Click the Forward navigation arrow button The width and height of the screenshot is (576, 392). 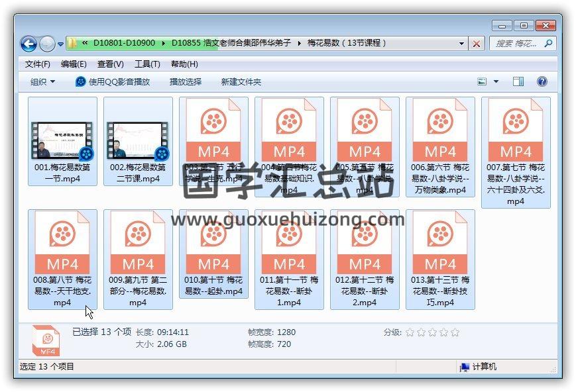(x=47, y=44)
